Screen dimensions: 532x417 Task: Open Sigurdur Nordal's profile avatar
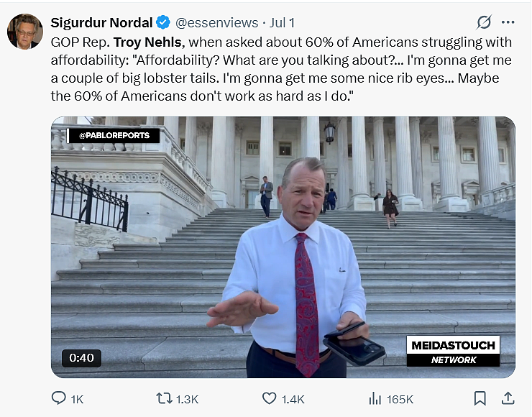(x=24, y=31)
